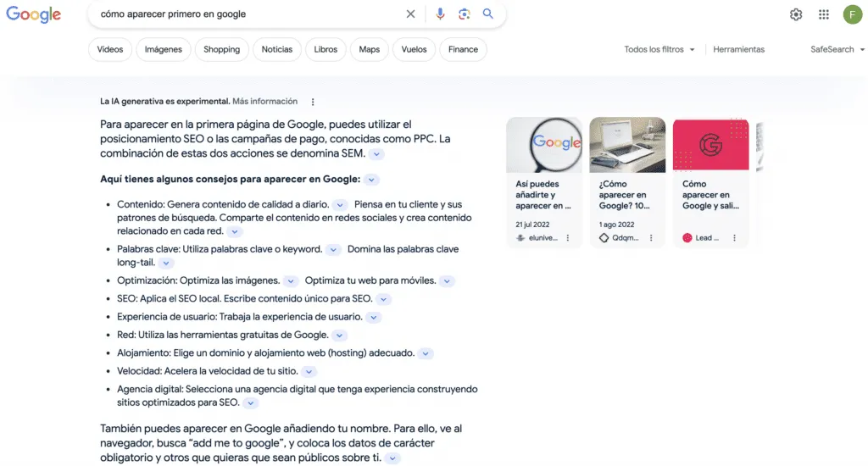Screen dimensions: 868x466
Task: Select the Noticias filter tab
Action: 277,49
